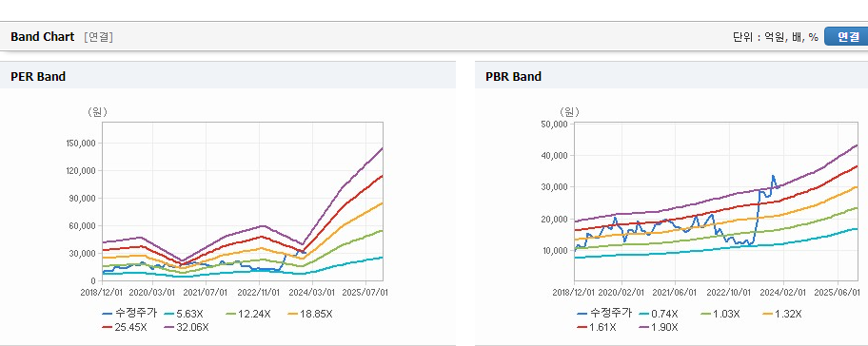The image size is (868, 346).
Task: Toggle 수정주가 series in PER Band legend
Action: (x=129, y=314)
